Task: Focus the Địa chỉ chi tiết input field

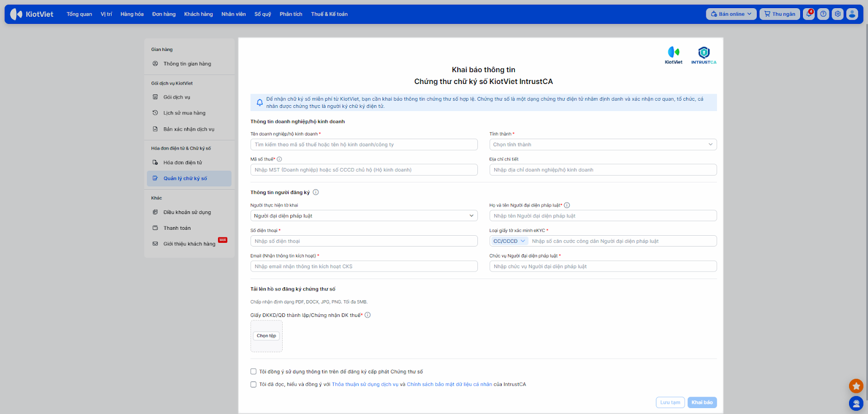Action: point(603,170)
